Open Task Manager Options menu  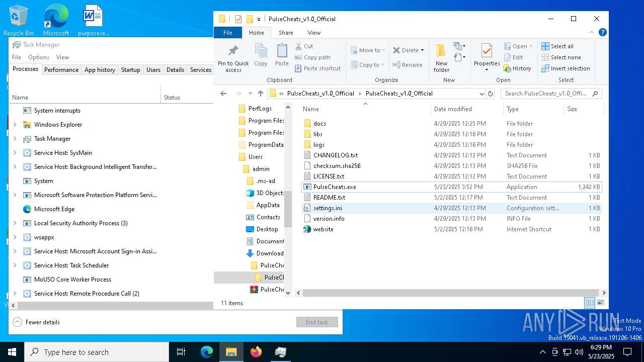[39, 57]
